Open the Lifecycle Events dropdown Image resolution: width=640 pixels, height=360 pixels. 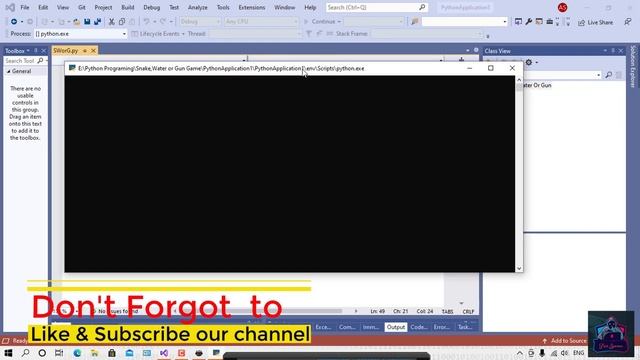(158, 34)
